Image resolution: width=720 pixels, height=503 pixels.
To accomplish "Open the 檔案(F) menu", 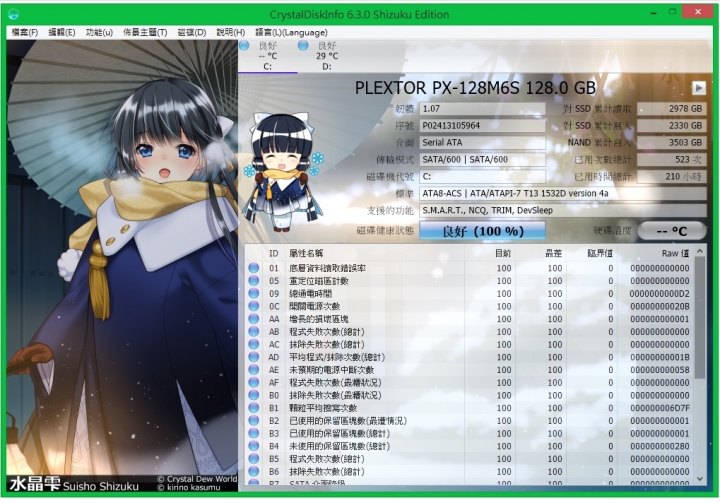I will 24,32.
